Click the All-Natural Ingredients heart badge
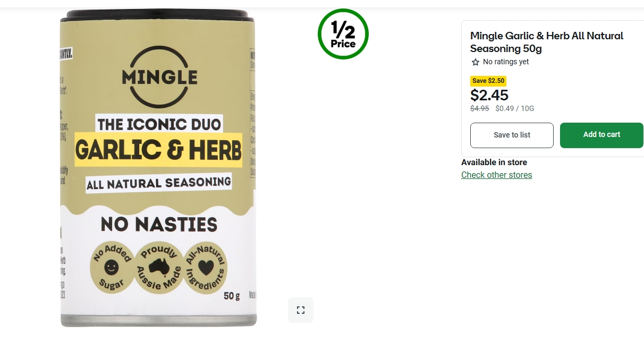 205,268
